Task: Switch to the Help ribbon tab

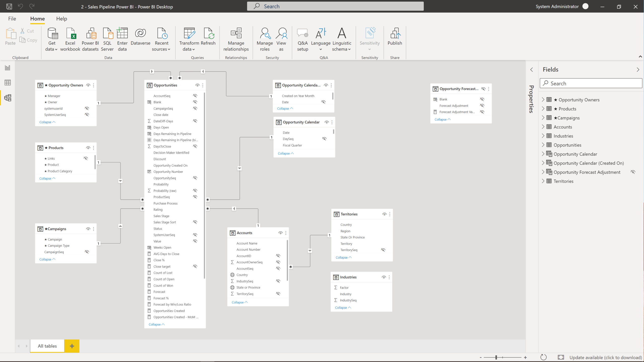Action: [x=62, y=19]
